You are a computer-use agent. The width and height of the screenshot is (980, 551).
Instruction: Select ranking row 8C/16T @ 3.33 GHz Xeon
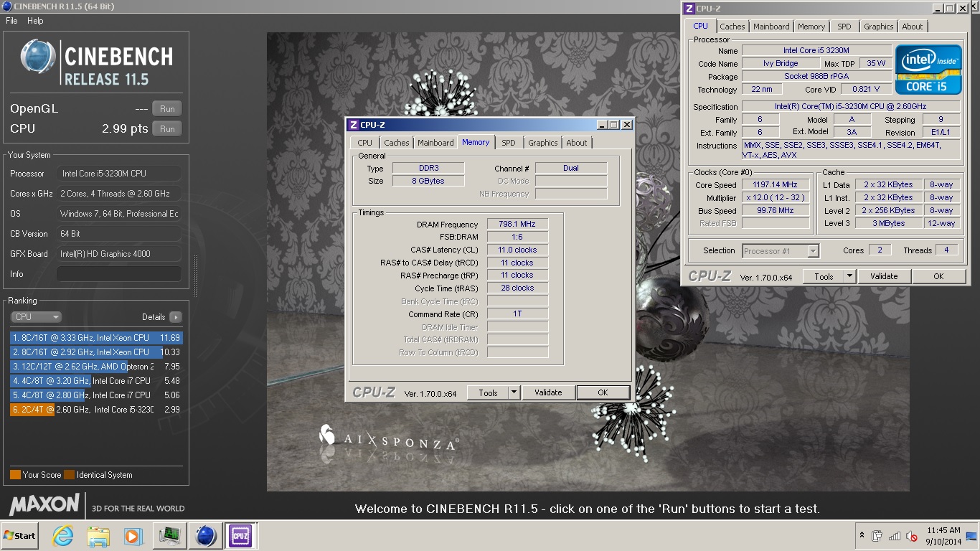tap(96, 338)
